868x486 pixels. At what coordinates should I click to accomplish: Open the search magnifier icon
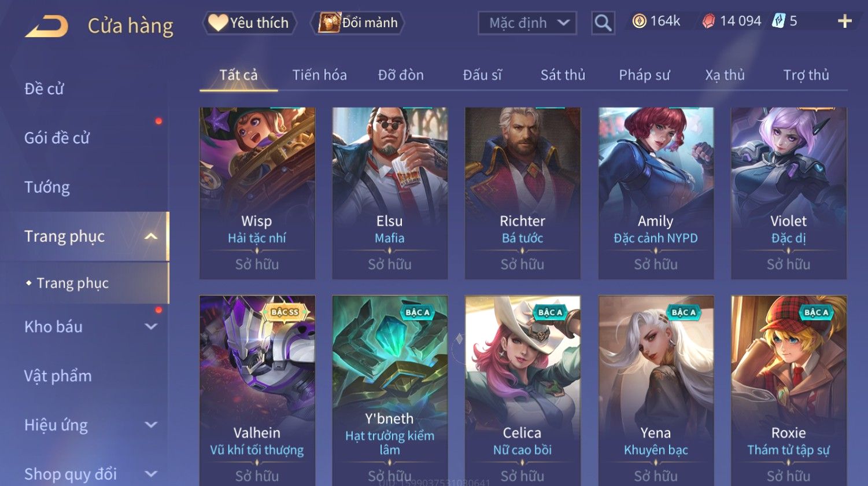click(x=603, y=23)
